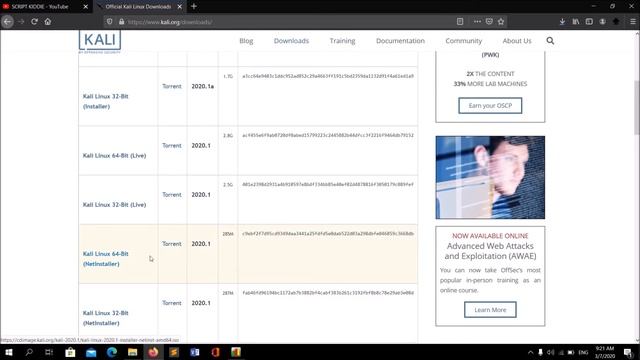Screen dimensions: 640x360
Task: Click the Kali site search magnifier icon
Action: tap(550, 41)
